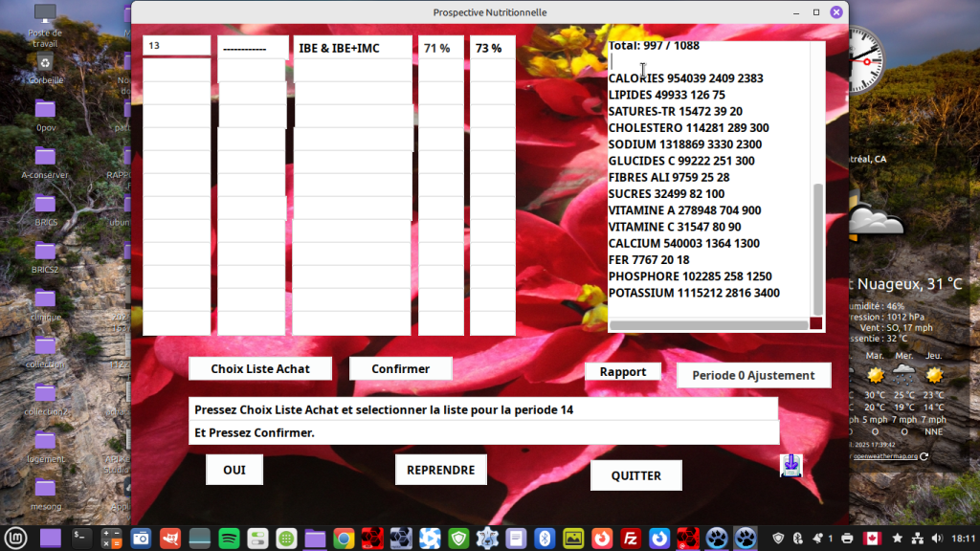Open the Linux Mint start menu
980x551 pixels.
tap(15, 538)
